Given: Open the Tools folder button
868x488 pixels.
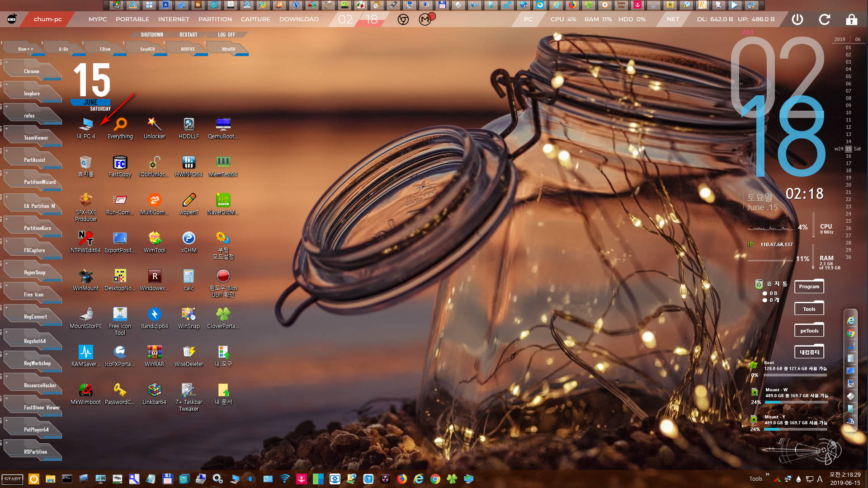Looking at the screenshot, I should pos(809,309).
